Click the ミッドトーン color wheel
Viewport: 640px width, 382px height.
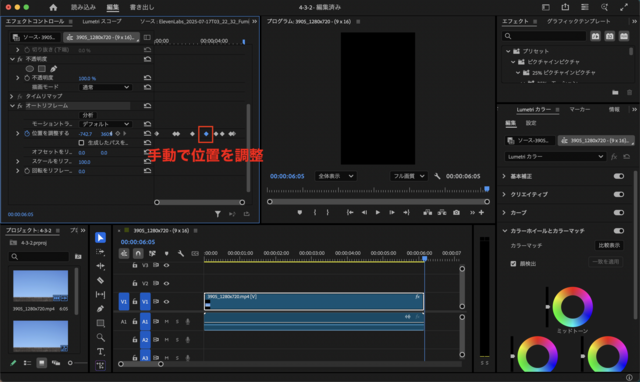coord(572,307)
